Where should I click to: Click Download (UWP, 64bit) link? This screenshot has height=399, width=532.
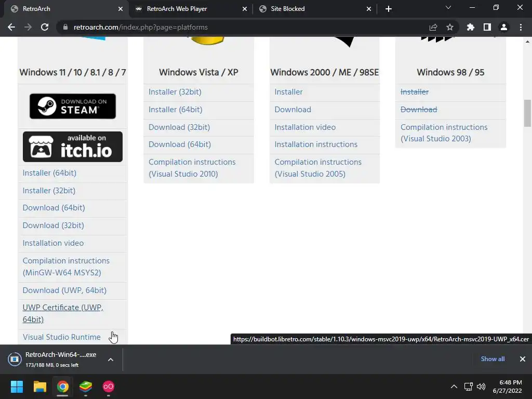64,290
